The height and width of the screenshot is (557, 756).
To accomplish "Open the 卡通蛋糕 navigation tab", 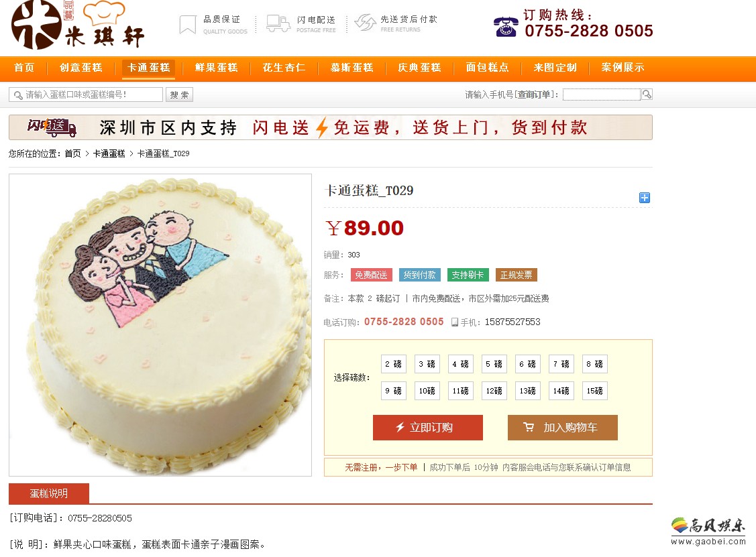I will point(148,68).
